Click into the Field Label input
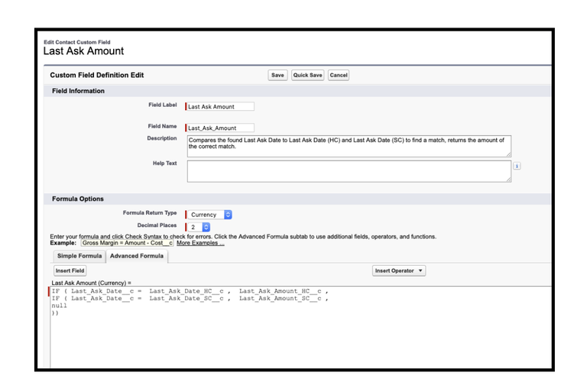587x392 pixels. point(220,106)
